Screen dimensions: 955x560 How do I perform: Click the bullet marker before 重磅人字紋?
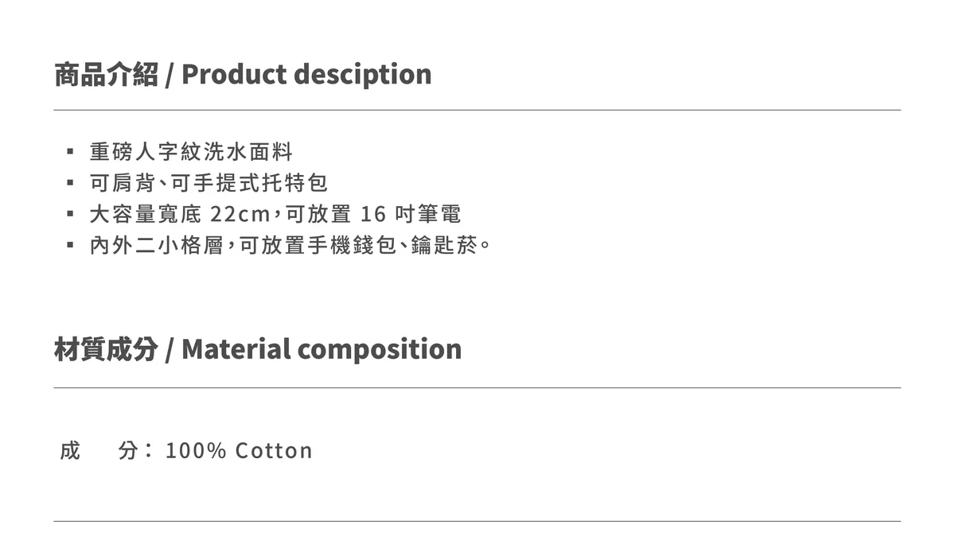70,151
